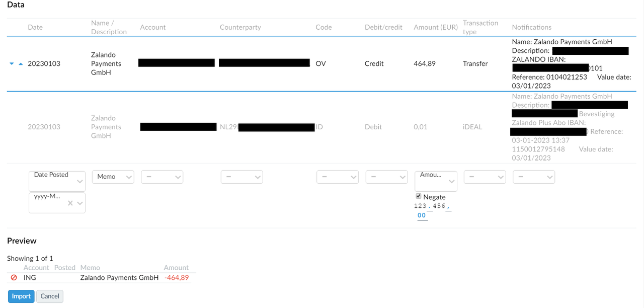This screenshot has height=308, width=644.
Task: Click the 'Amount (EUR)' column header
Action: click(x=436, y=27)
